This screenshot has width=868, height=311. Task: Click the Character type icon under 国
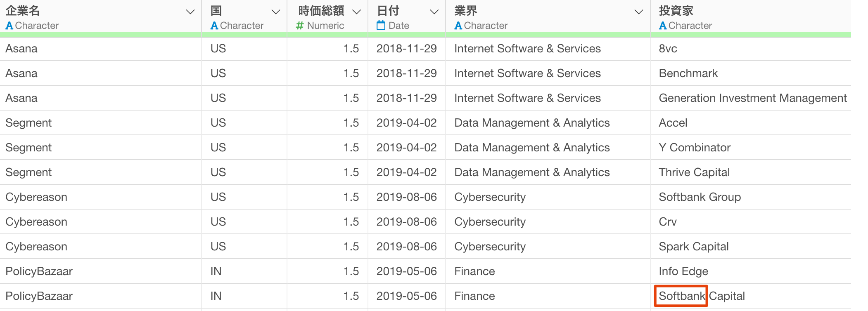[x=214, y=26]
